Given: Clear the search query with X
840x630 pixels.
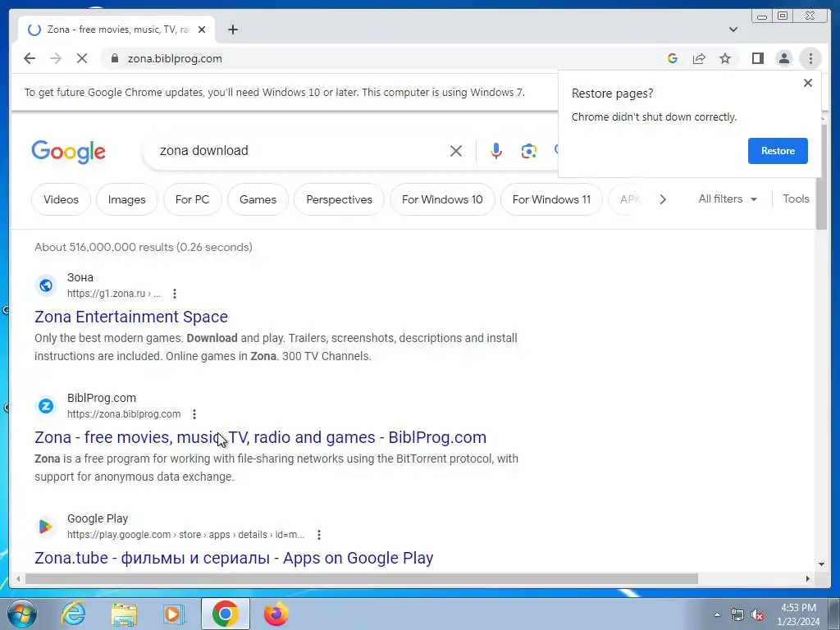Looking at the screenshot, I should (456, 151).
